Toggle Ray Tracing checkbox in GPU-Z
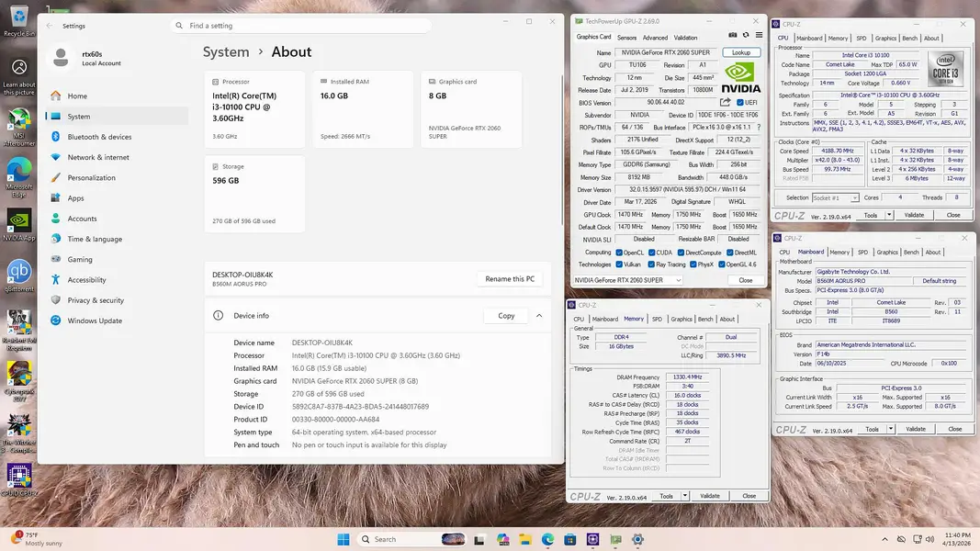The image size is (980, 551). 652,264
